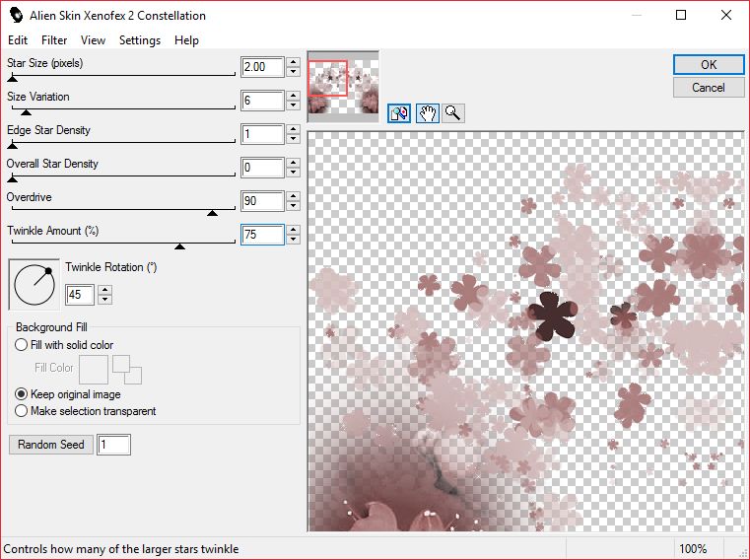The image size is (750, 560).
Task: Close the Constellation dialog window
Action: [726, 15]
